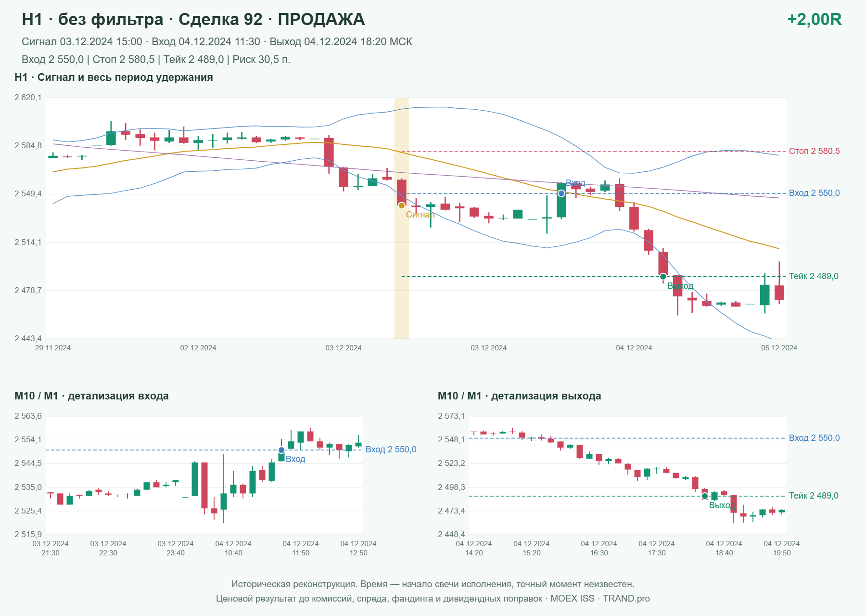Image resolution: width=866 pixels, height=616 pixels.
Task: Click the '04.12.2024 14:20' time label
Action: [x=474, y=549]
